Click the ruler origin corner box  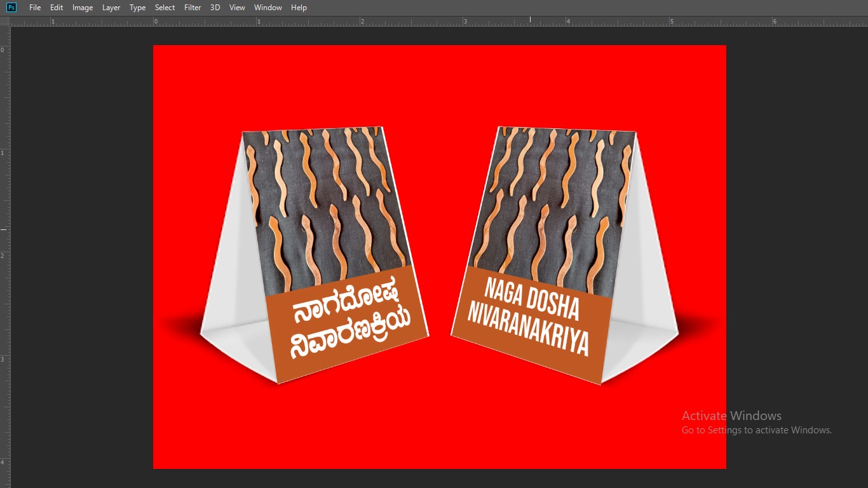[x=5, y=21]
